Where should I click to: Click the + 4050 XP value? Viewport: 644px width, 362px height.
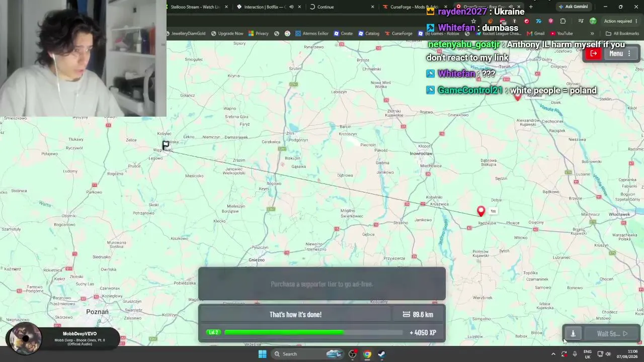tap(423, 333)
